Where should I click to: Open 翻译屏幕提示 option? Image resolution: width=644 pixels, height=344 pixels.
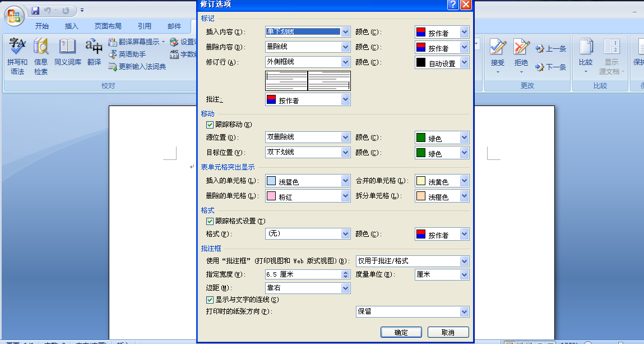(x=137, y=42)
